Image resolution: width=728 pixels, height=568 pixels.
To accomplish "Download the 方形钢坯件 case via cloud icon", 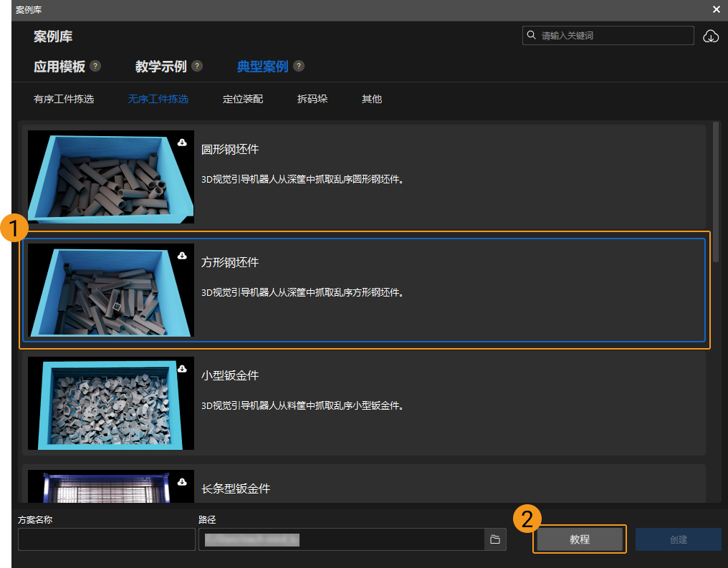I will [x=182, y=256].
